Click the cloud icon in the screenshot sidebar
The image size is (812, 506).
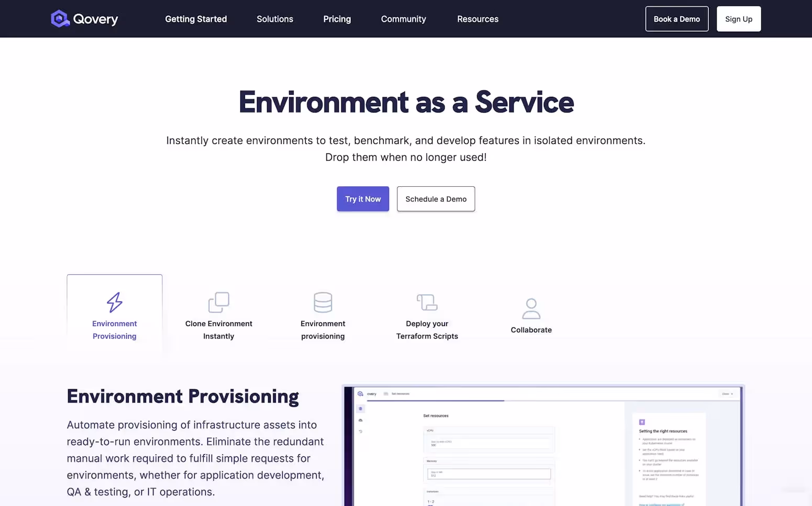coord(360,420)
